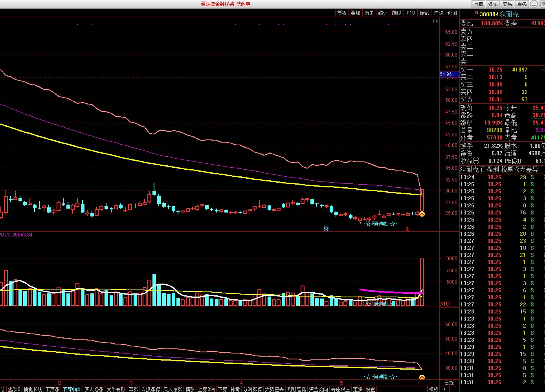545x392 pixels.
Task: Switch to the 捕捉长线 indicator tab
Action: [x=33, y=389]
